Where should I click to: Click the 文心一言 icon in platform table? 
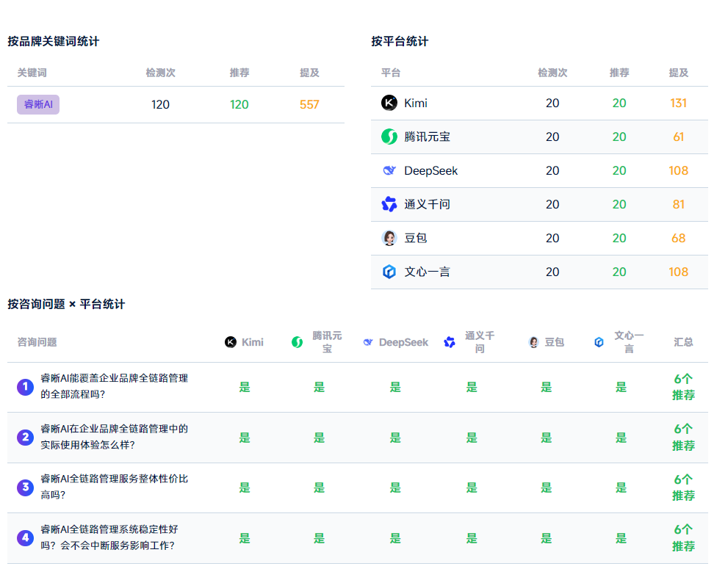pos(389,272)
